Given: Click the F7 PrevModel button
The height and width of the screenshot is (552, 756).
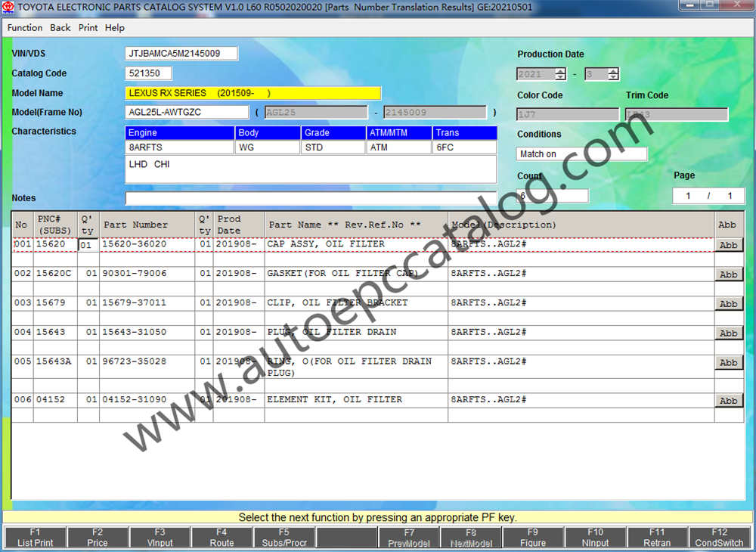Looking at the screenshot, I should pyautogui.click(x=409, y=537).
